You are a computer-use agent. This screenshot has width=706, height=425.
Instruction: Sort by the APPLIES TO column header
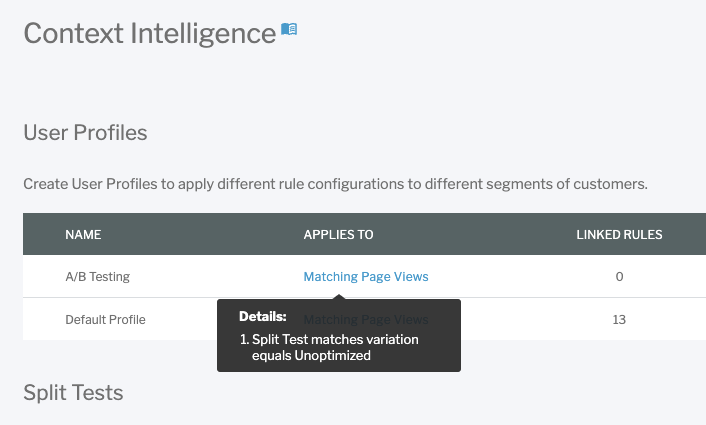pos(339,235)
